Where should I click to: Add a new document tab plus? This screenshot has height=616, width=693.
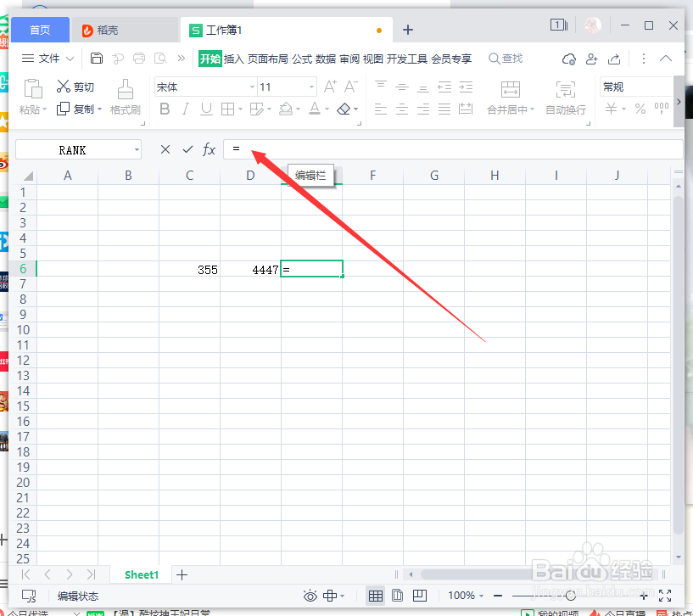[x=408, y=30]
